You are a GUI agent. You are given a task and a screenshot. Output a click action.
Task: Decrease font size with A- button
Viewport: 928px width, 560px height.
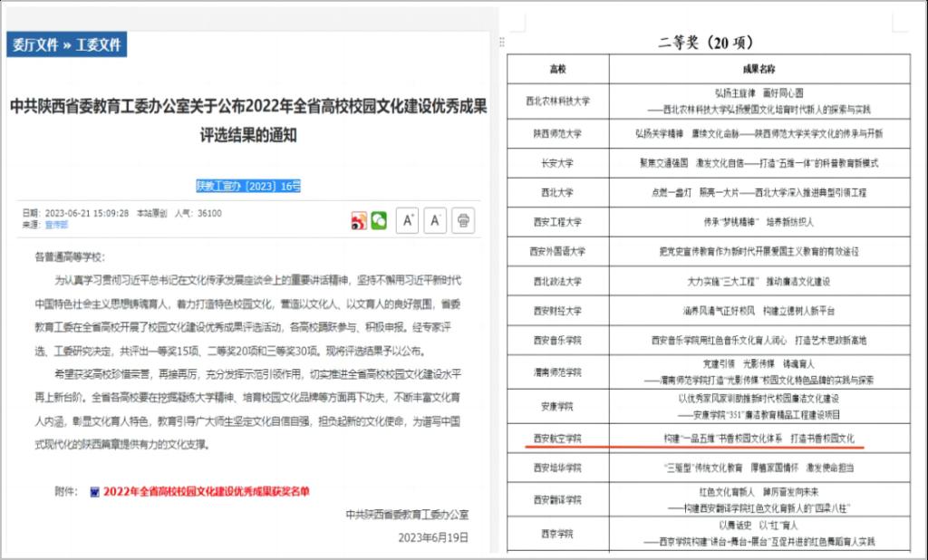click(435, 220)
